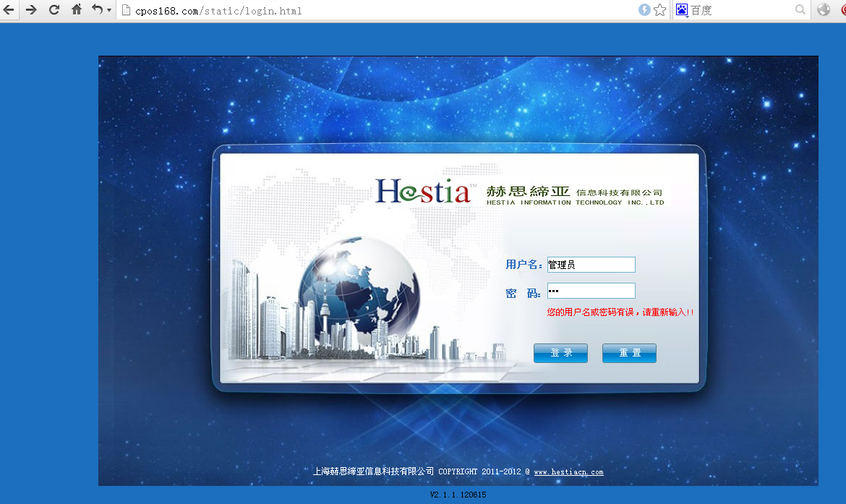The width and height of the screenshot is (846, 504).
Task: Open the www.hestiacn.com link
Action: (x=568, y=471)
